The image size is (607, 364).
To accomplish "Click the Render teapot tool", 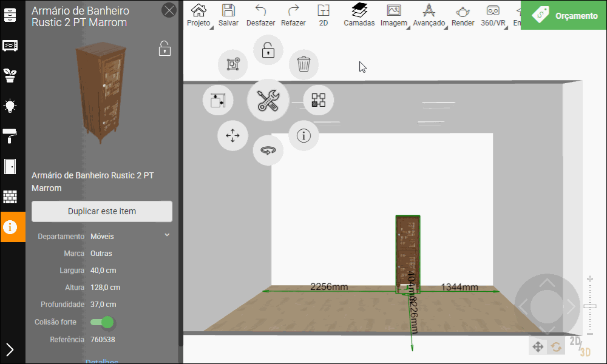I will tap(463, 16).
